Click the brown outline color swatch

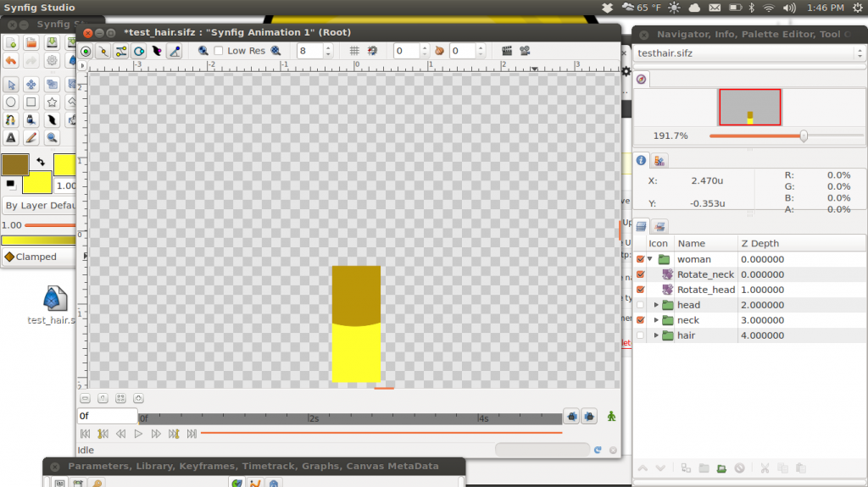tap(15, 165)
